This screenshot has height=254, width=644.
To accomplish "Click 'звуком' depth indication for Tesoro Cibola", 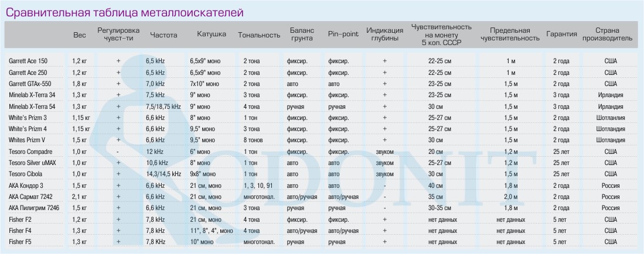I will [385, 174].
